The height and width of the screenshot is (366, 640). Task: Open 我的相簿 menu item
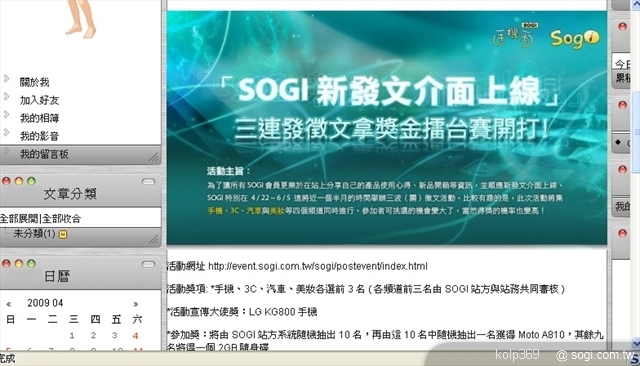pos(40,118)
